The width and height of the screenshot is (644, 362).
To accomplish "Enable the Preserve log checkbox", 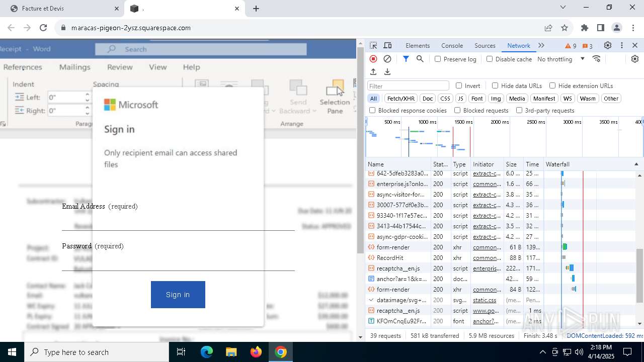I will pos(438,59).
